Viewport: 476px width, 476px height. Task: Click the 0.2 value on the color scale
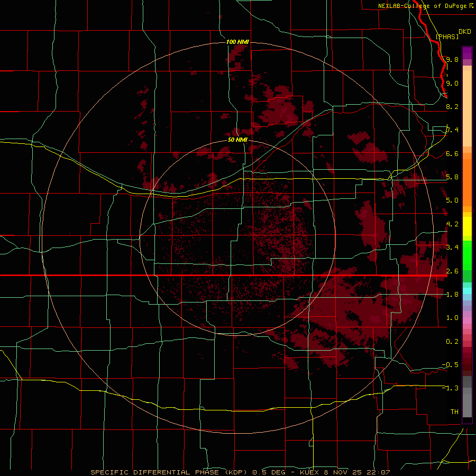pos(452,342)
